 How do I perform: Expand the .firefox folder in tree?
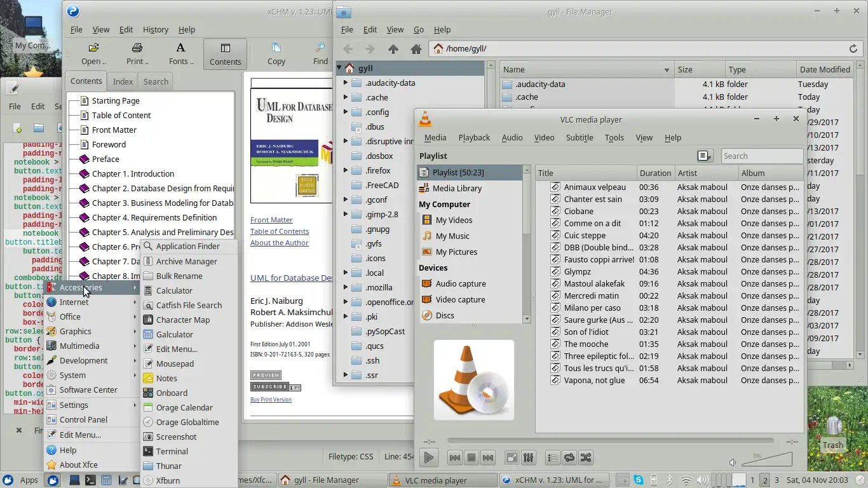[346, 170]
